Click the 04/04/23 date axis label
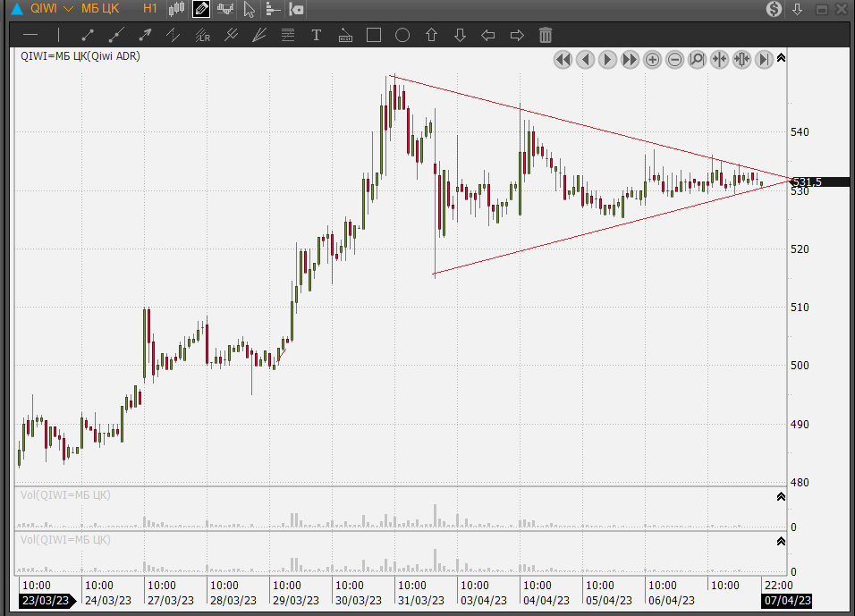This screenshot has height=616, width=855. pos(546,601)
